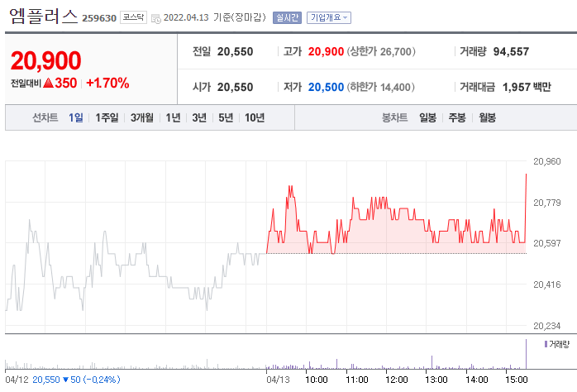Select the 5년 line chart tab
Screen dimensions: 577x392
click(x=226, y=117)
